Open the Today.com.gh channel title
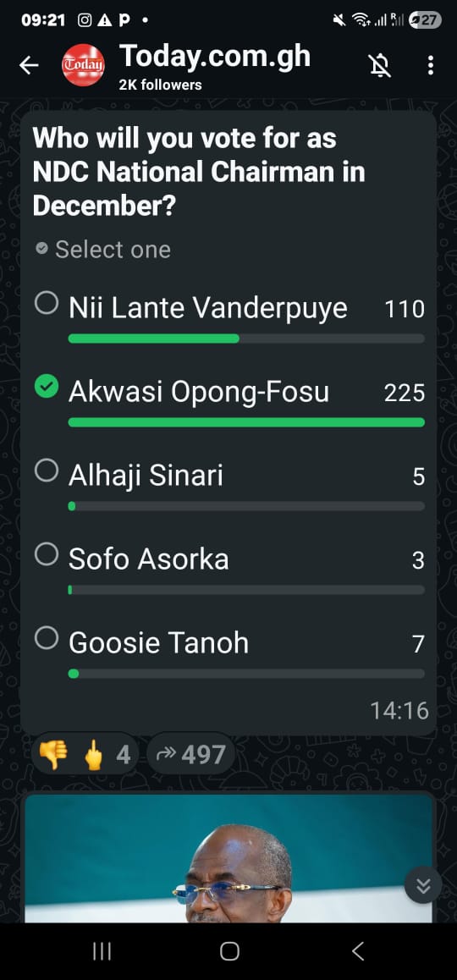 214,57
